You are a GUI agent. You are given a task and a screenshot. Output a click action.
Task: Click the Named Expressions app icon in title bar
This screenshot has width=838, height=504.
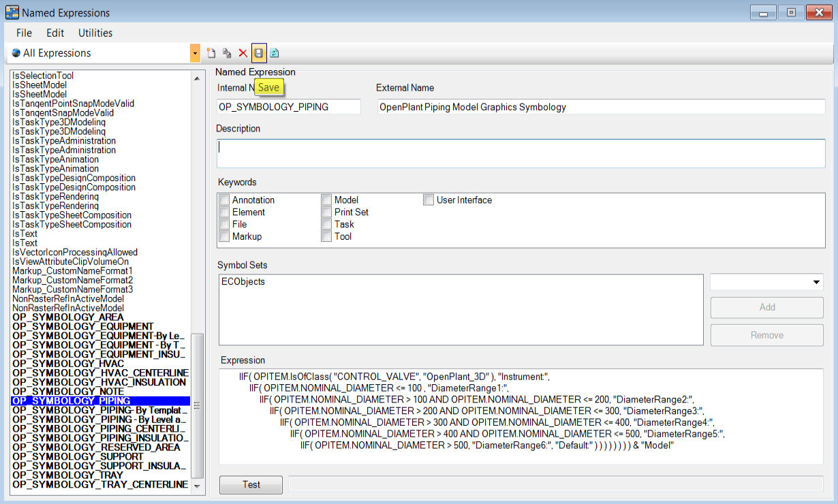coord(12,12)
